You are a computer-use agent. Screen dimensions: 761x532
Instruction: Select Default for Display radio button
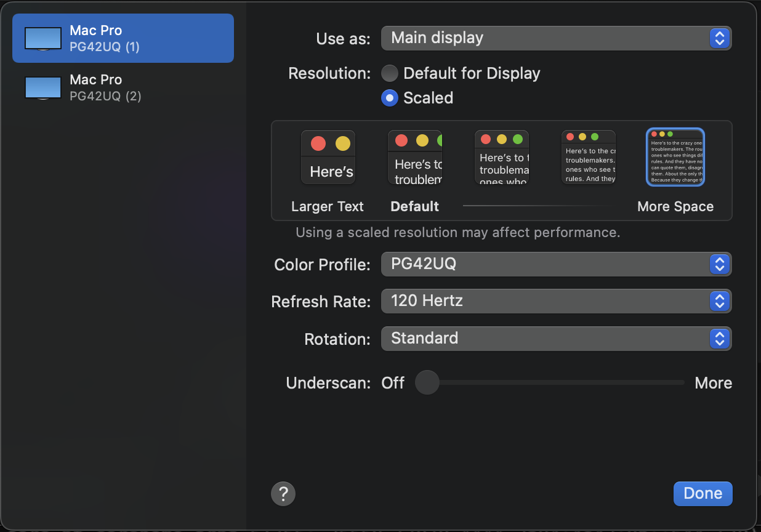390,74
